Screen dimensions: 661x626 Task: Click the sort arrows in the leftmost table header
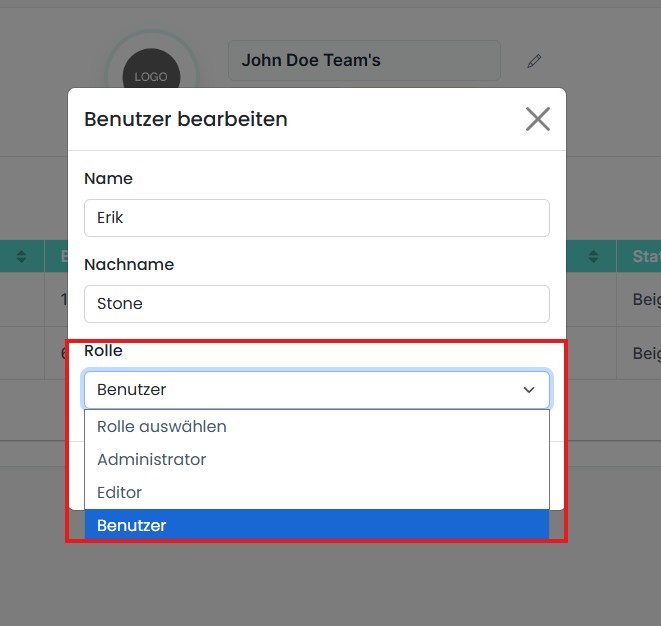(x=22, y=257)
